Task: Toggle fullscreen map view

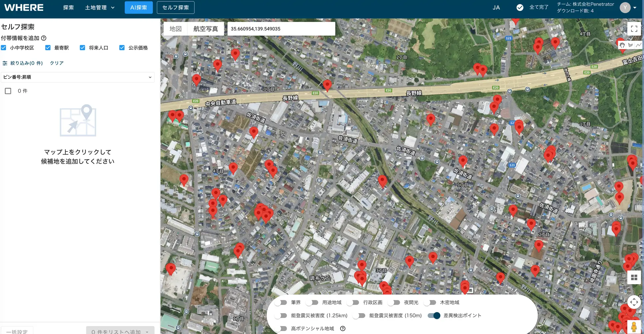Action: [634, 29]
